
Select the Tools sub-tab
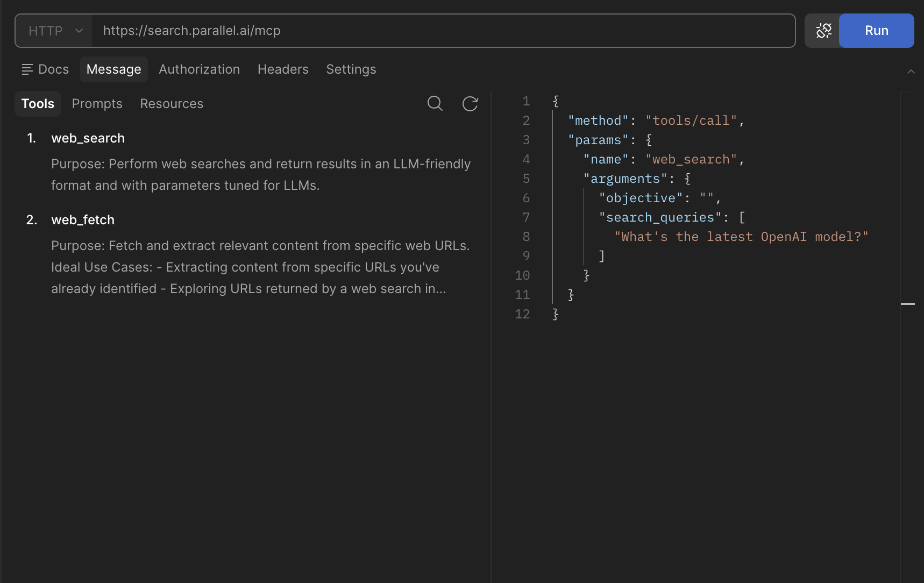tap(38, 104)
